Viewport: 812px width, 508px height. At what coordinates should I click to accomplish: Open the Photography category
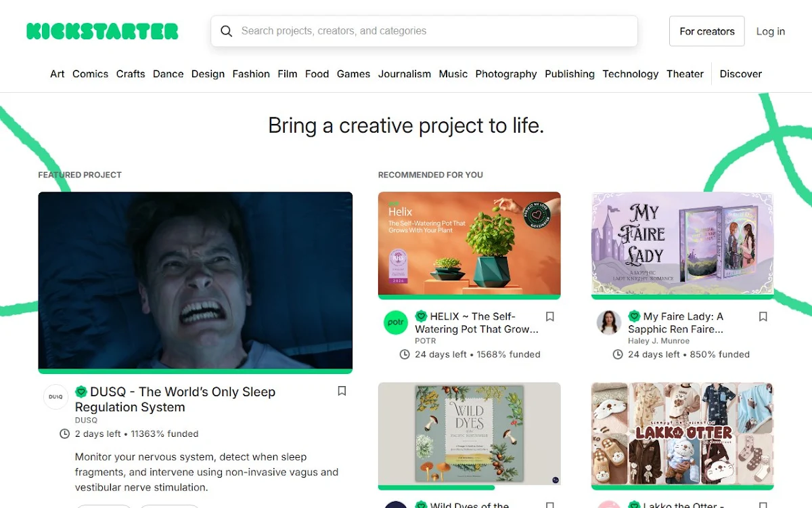(x=506, y=74)
